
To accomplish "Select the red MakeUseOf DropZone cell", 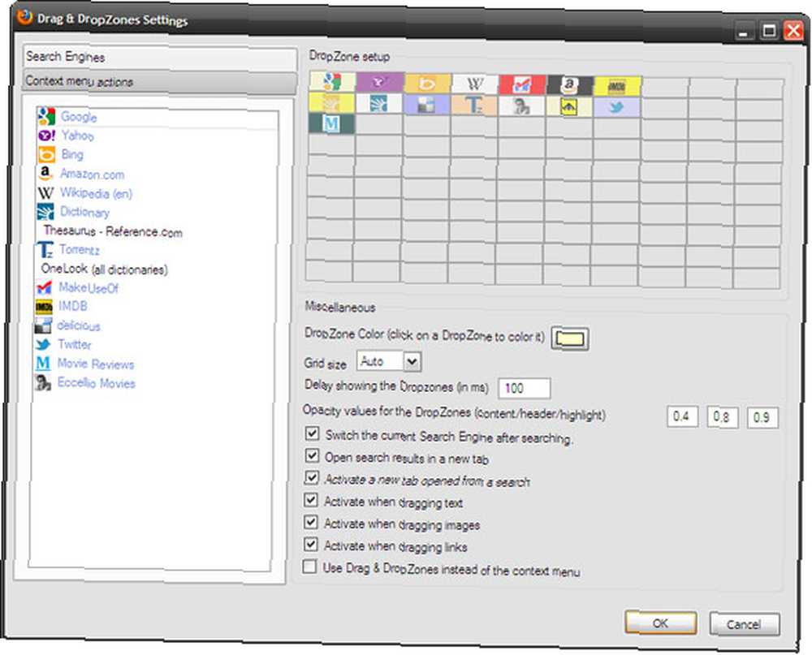I will coord(522,84).
